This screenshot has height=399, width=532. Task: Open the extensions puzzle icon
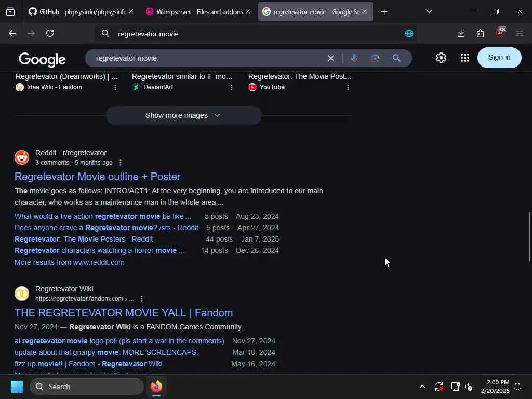480,33
